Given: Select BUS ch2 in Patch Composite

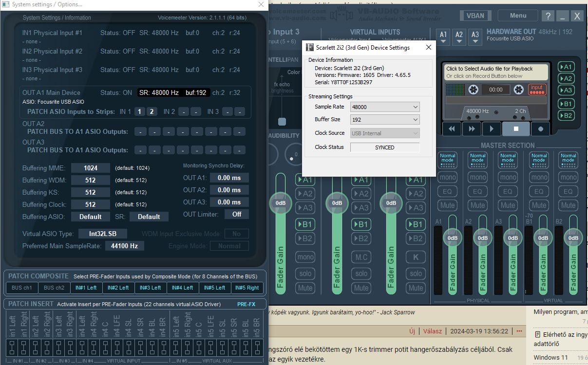Looking at the screenshot, I should [54, 288].
